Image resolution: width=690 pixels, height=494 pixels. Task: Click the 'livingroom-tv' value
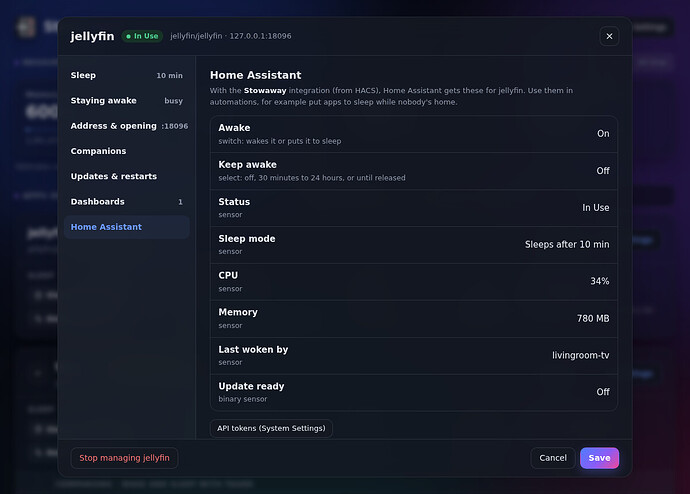(x=580, y=355)
